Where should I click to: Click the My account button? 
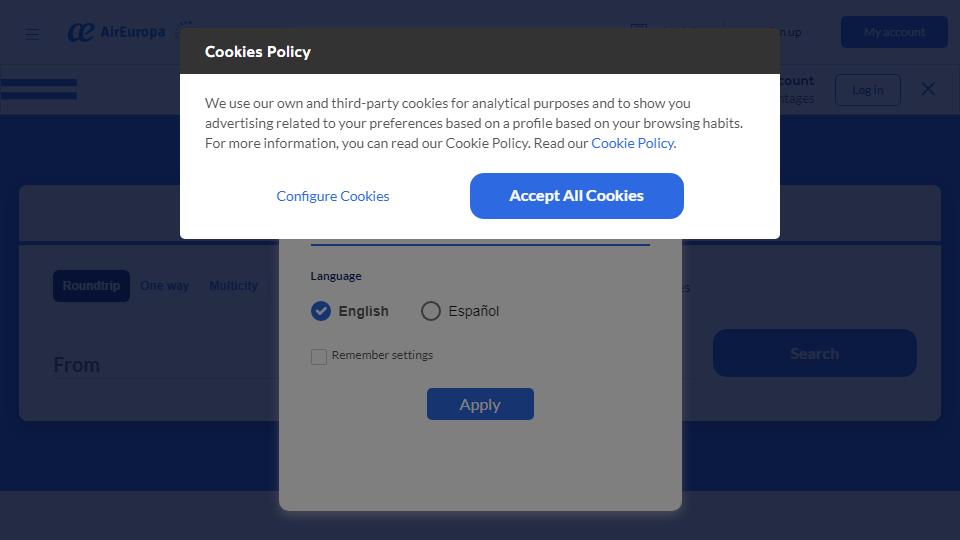[894, 32]
